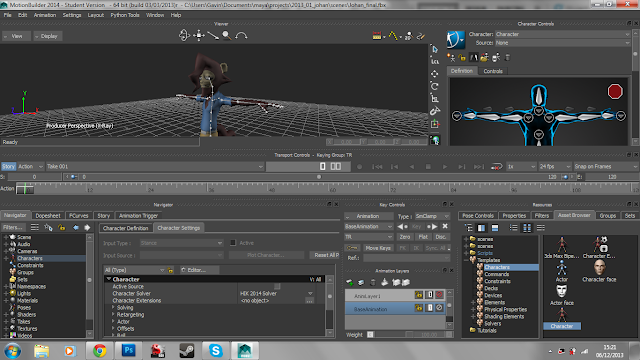
Task: Open the 24 fps dropdown
Action: [554, 167]
